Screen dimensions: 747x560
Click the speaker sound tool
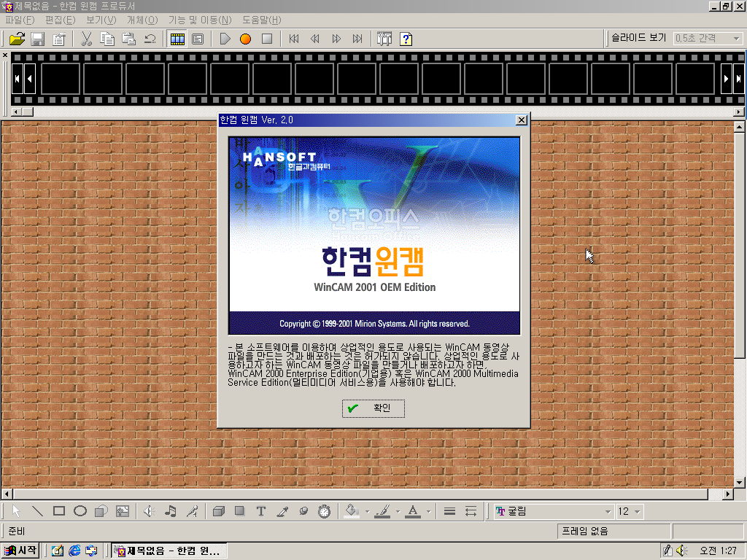tap(150, 511)
